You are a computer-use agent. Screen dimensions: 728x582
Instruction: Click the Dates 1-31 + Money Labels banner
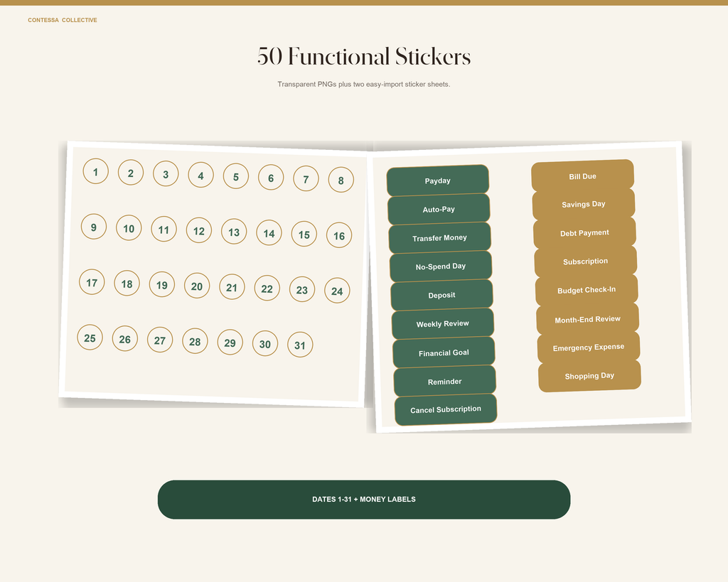[x=364, y=500]
